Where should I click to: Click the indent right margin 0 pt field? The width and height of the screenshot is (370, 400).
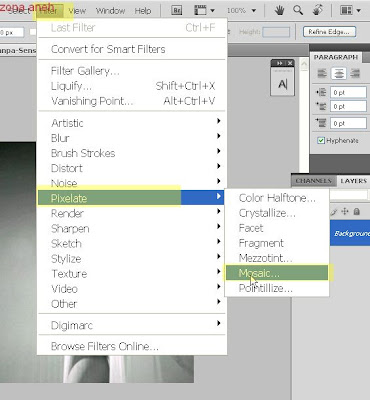tap(348, 106)
